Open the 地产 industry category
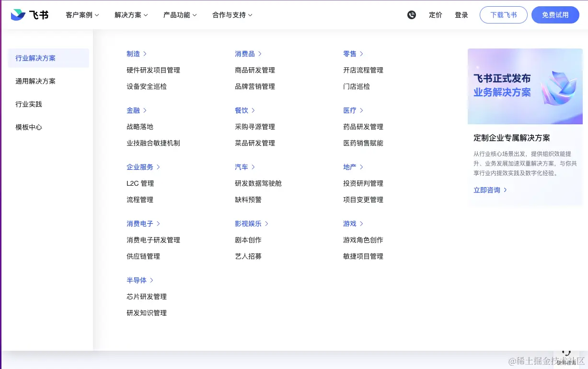Screen dimensions: 588x369 click(353, 167)
